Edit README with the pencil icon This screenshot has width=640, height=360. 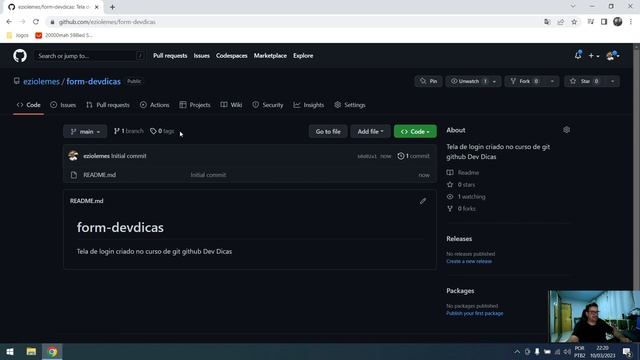423,201
